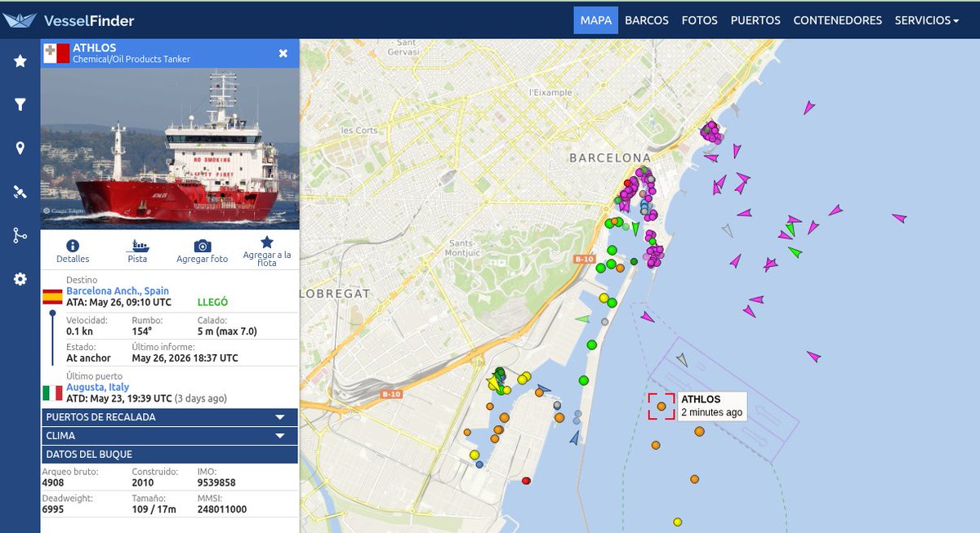Click the IMO number 9539858
This screenshot has height=533, width=980.
(216, 482)
